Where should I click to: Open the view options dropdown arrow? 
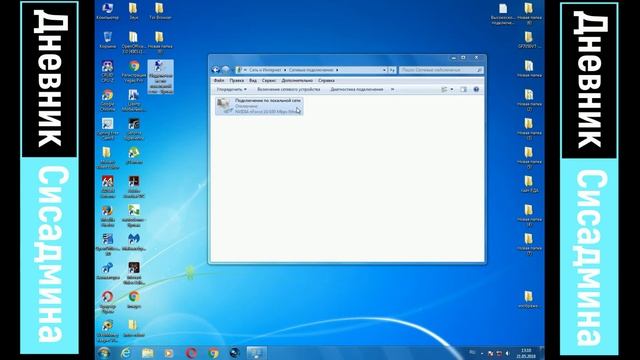pos(452,89)
